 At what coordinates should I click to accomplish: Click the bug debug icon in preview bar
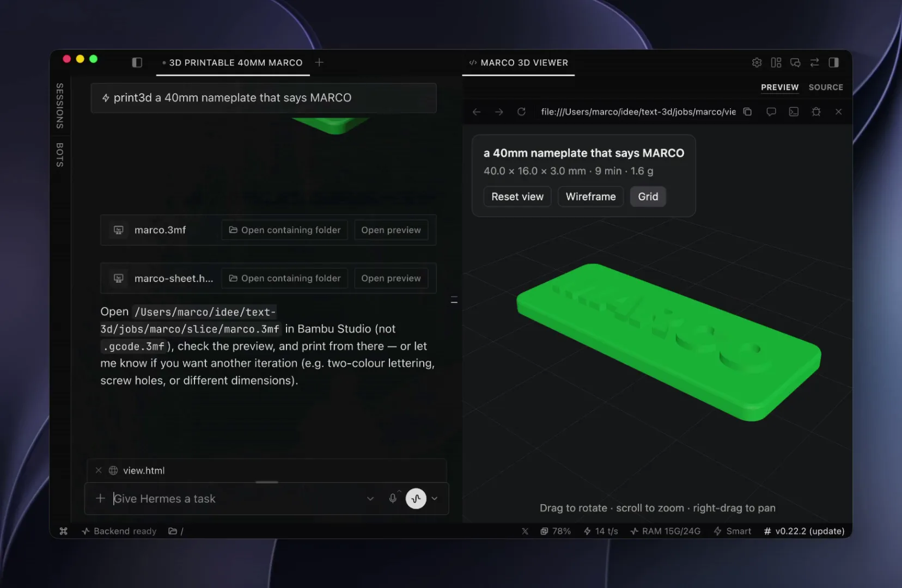click(x=816, y=112)
